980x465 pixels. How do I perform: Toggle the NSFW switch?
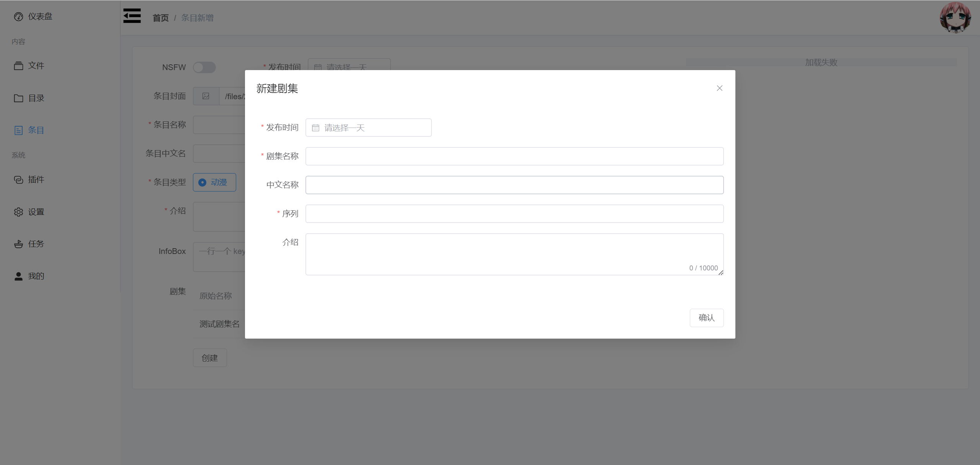204,67
